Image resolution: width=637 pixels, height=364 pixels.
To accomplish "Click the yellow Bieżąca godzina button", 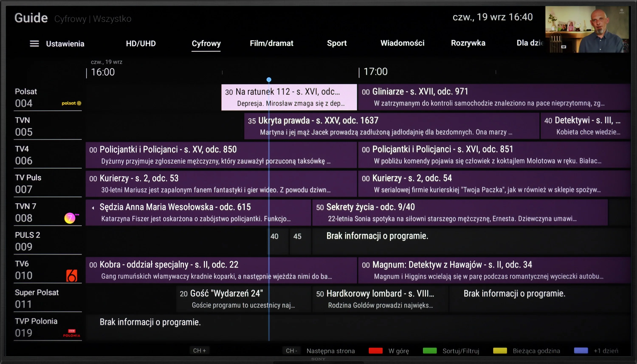I will point(500,351).
